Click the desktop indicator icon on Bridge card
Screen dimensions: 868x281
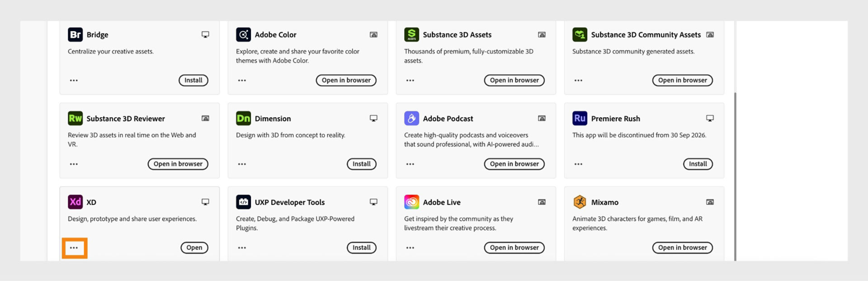click(x=205, y=34)
